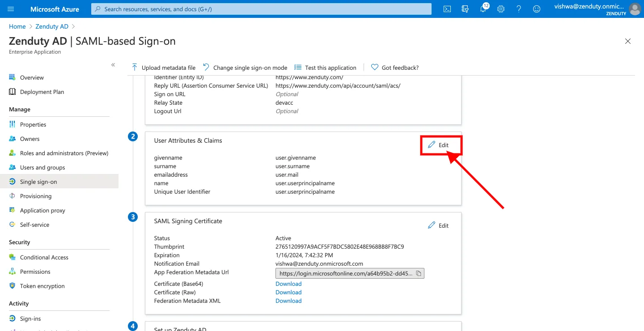This screenshot has height=331, width=644.
Task: Edit SAML Signing Certificate
Action: pyautogui.click(x=438, y=225)
